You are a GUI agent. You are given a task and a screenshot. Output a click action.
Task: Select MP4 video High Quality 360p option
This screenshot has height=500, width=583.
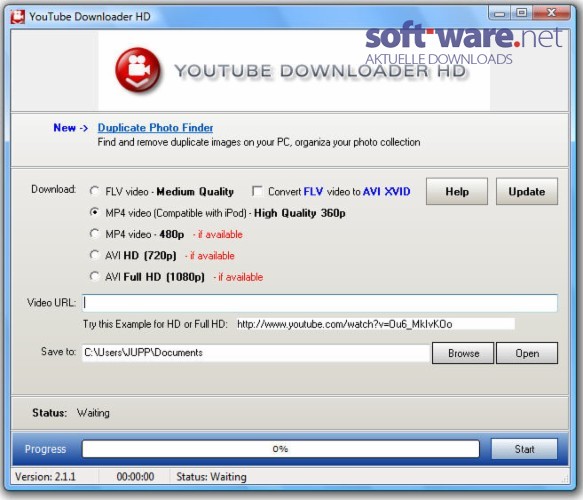[x=94, y=212]
